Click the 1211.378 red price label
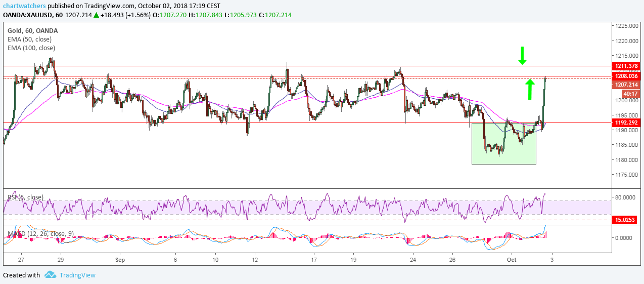The width and height of the screenshot is (644, 284). [626, 66]
